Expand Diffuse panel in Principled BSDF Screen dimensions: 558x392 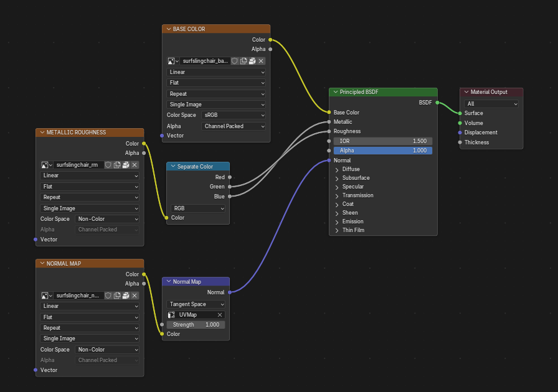click(337, 170)
